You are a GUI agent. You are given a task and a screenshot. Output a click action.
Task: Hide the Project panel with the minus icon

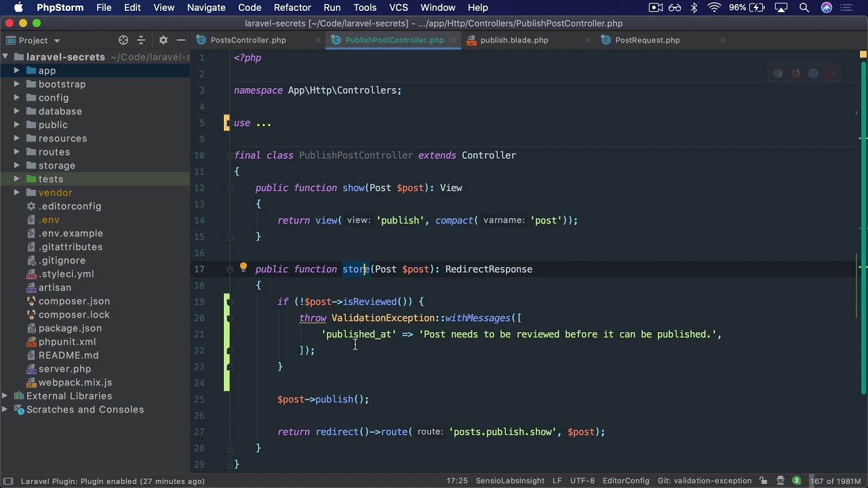pos(180,40)
